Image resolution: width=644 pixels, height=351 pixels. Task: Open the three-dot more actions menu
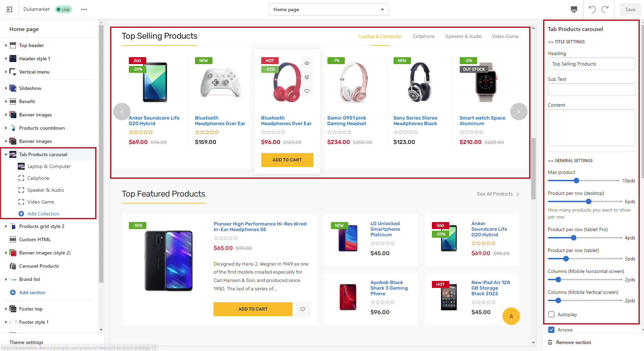(84, 9)
